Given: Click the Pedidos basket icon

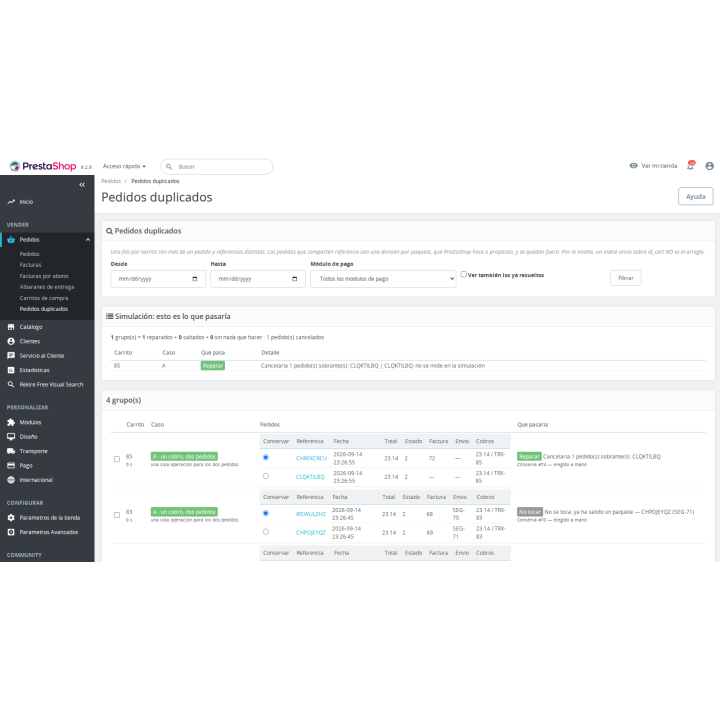Looking at the screenshot, I should coord(11,240).
